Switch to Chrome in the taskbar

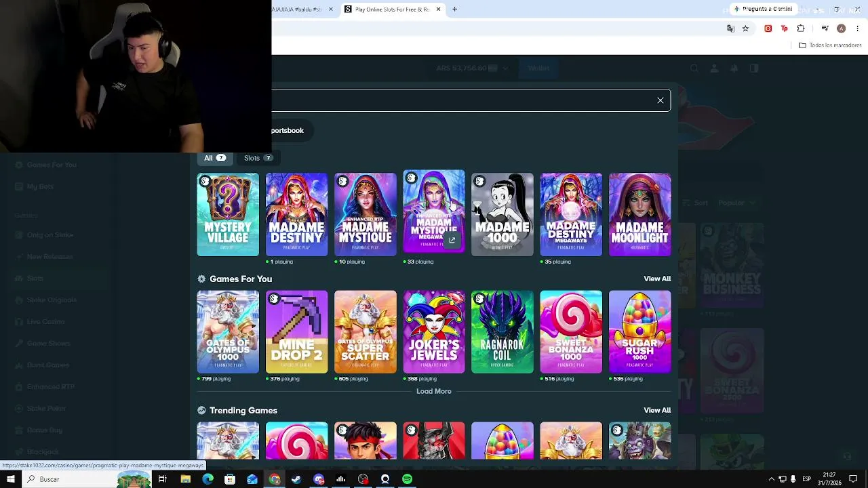[x=275, y=479]
